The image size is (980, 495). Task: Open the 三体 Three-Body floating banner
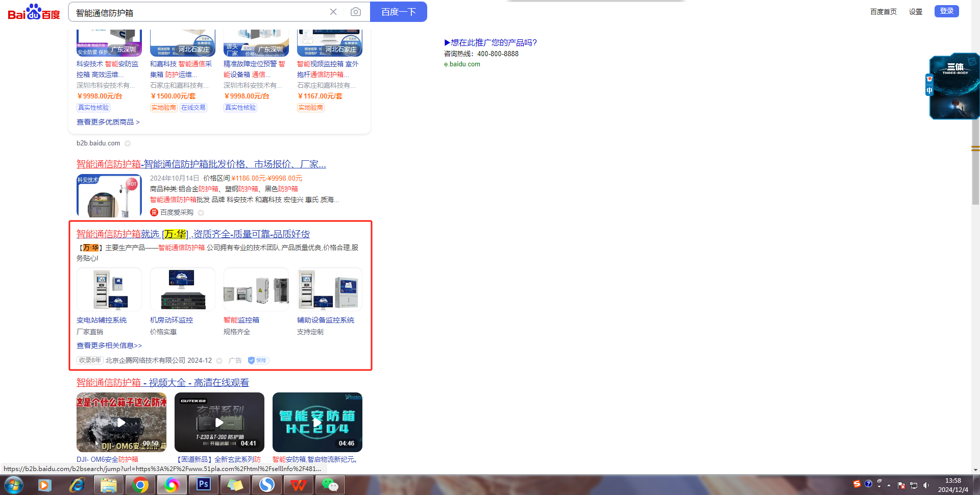954,86
